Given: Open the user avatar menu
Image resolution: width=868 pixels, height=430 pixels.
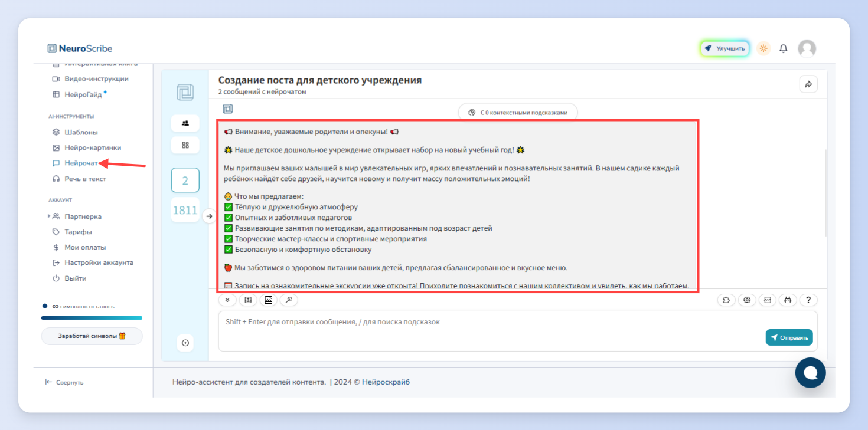Looking at the screenshot, I should [x=807, y=48].
